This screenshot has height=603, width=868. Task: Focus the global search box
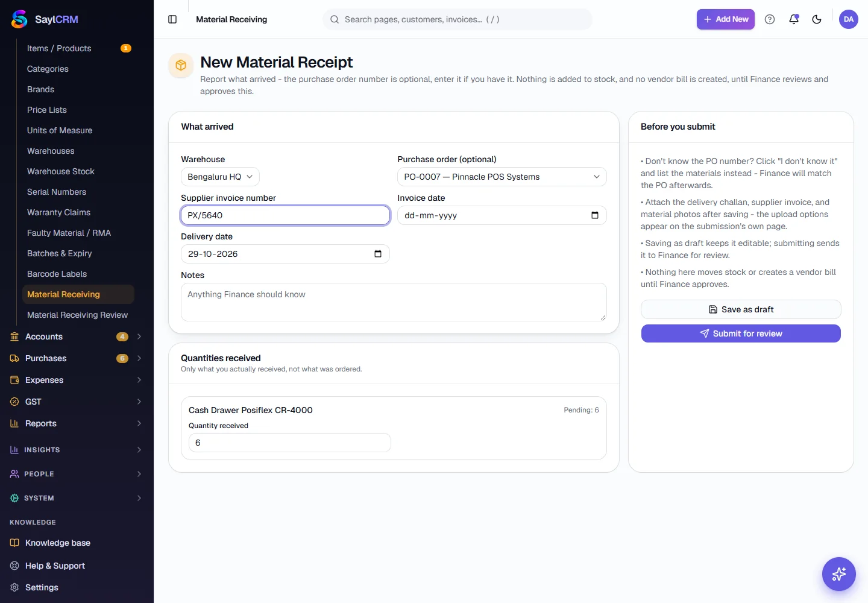click(x=458, y=19)
